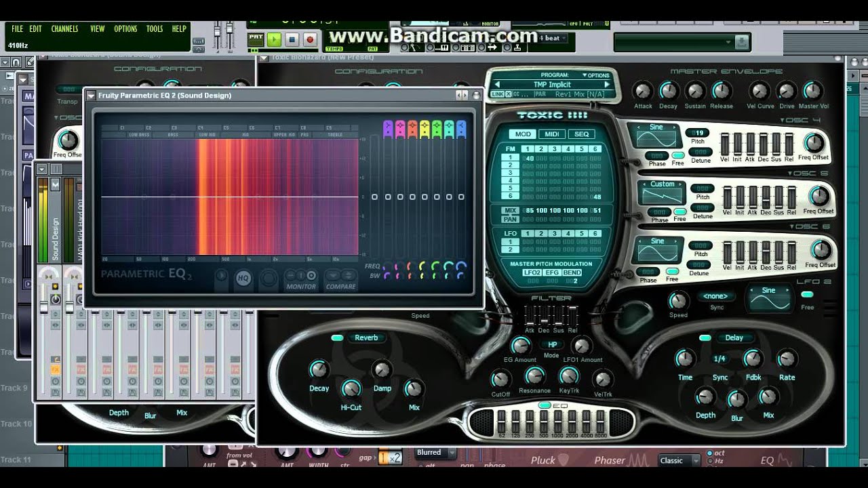Click OSC 5 Dec envelope slider
The image size is (868, 488).
[766, 197]
